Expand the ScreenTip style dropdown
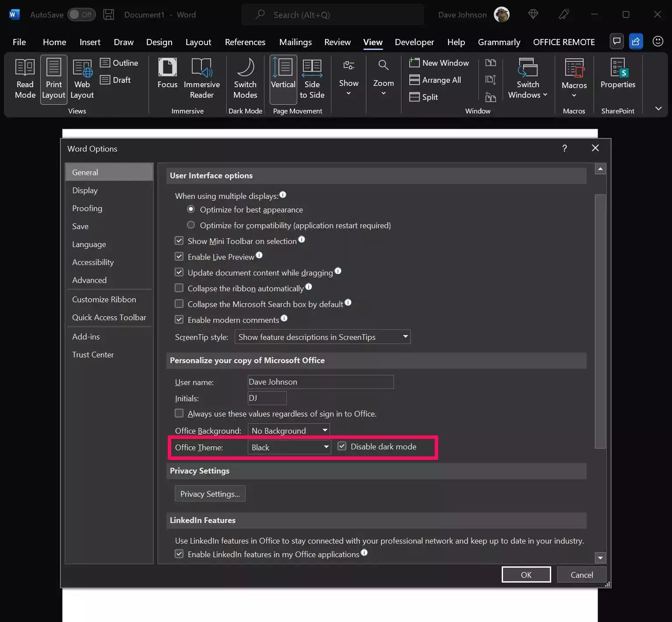Image resolution: width=672 pixels, height=622 pixels. tap(322, 337)
